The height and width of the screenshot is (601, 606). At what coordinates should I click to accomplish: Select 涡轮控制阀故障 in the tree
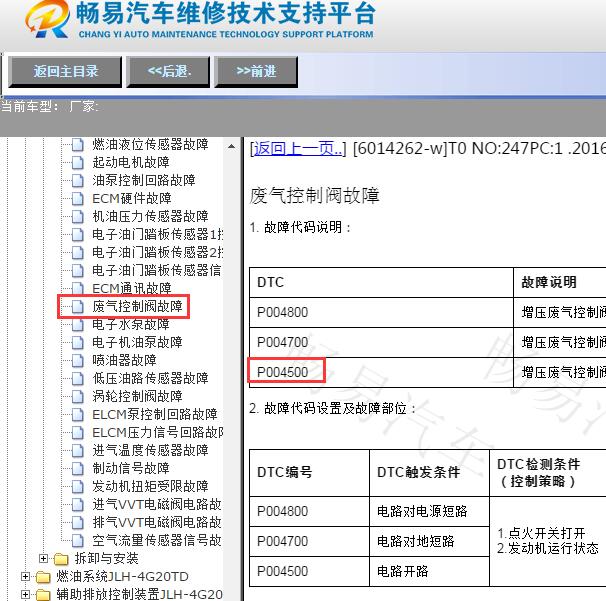coord(137,397)
